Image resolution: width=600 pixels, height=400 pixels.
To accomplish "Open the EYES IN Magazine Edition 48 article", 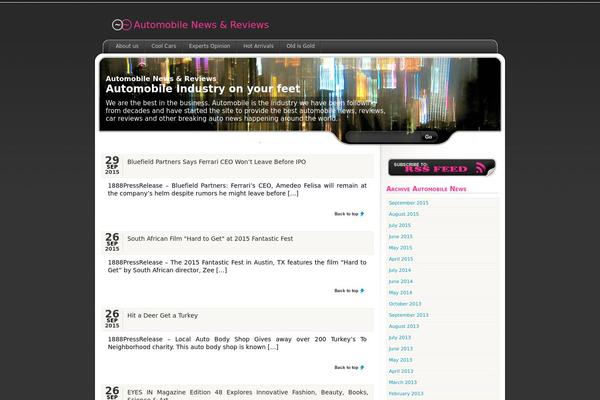I will click(248, 395).
